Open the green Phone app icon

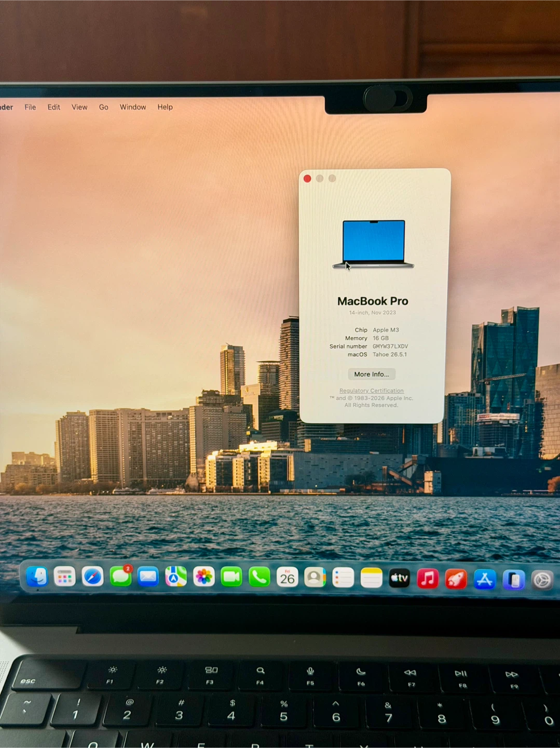tap(259, 578)
